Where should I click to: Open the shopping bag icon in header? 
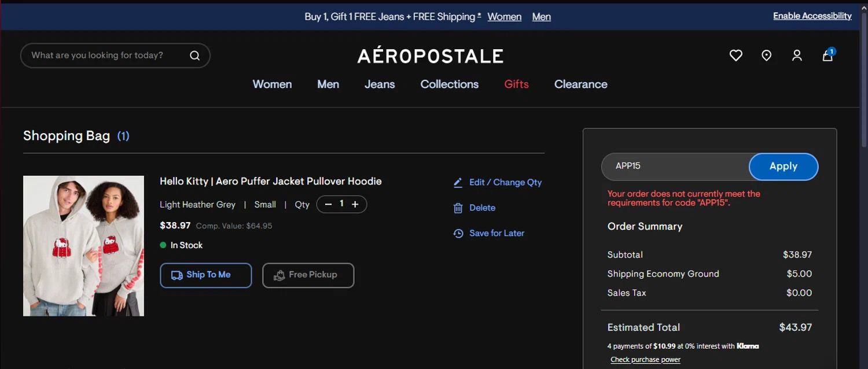(x=828, y=56)
